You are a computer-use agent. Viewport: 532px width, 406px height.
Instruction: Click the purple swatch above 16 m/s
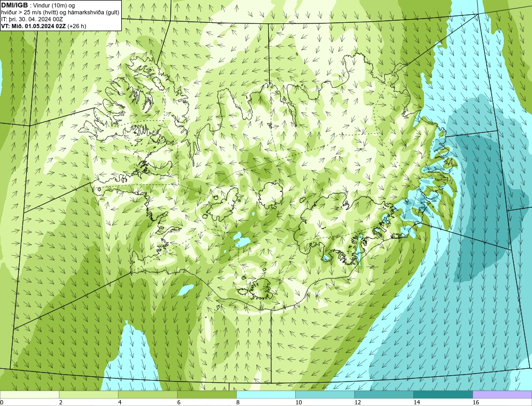click(502, 394)
